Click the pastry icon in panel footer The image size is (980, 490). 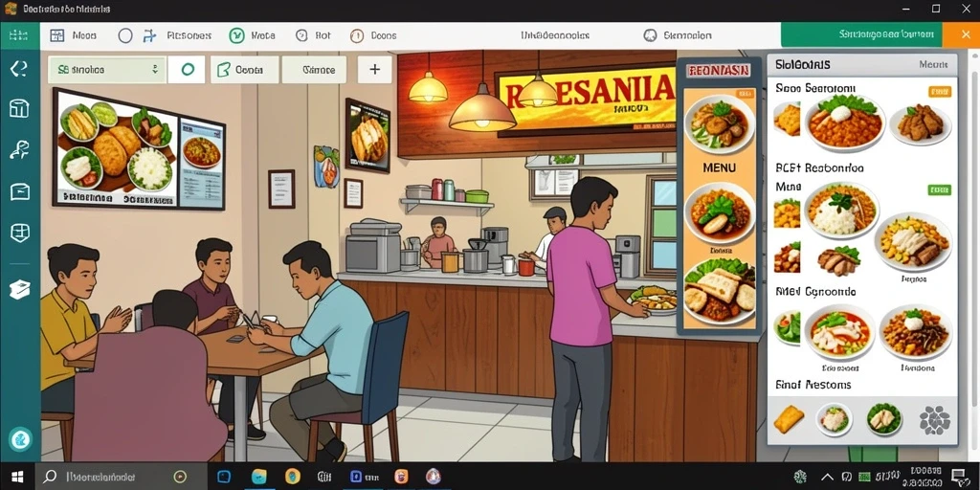click(x=789, y=419)
